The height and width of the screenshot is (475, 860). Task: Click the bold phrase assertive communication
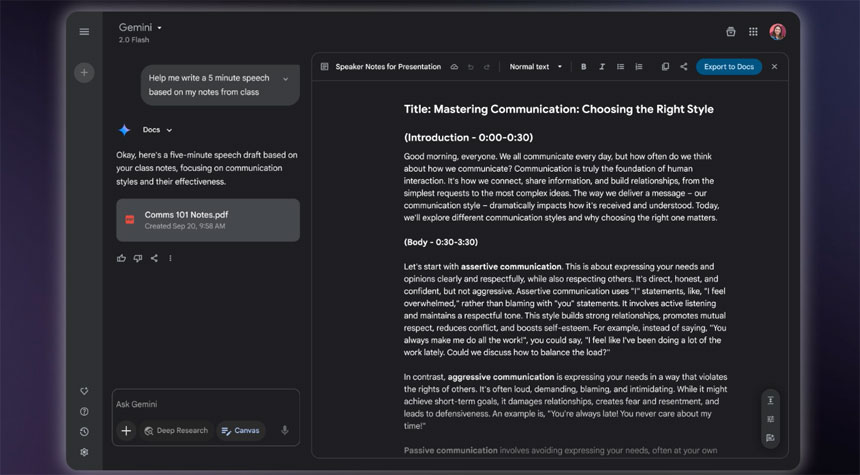coord(511,267)
